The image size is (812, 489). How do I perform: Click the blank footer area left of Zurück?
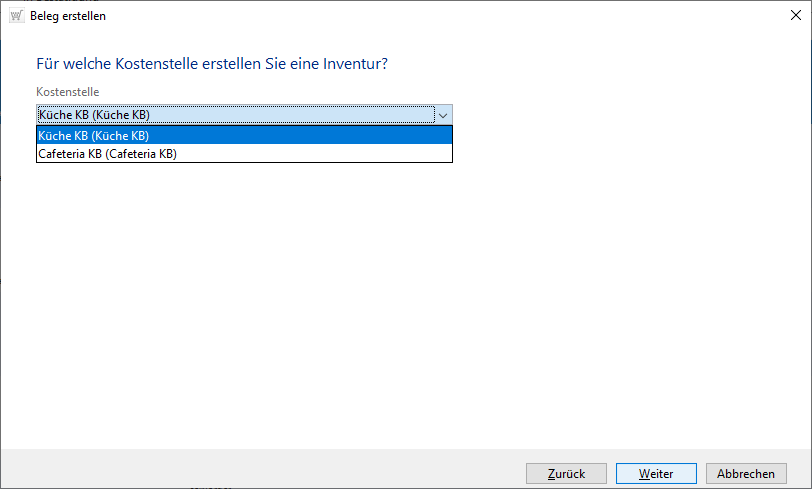pyautogui.click(x=260, y=473)
